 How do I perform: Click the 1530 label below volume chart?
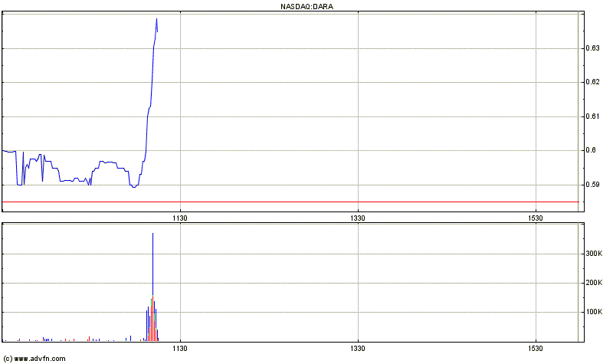pos(536,348)
